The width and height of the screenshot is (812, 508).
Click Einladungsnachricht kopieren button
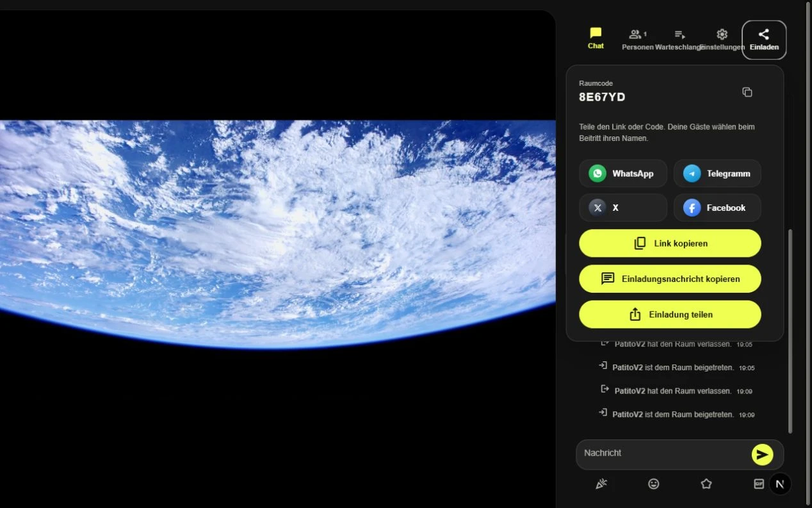(x=670, y=279)
